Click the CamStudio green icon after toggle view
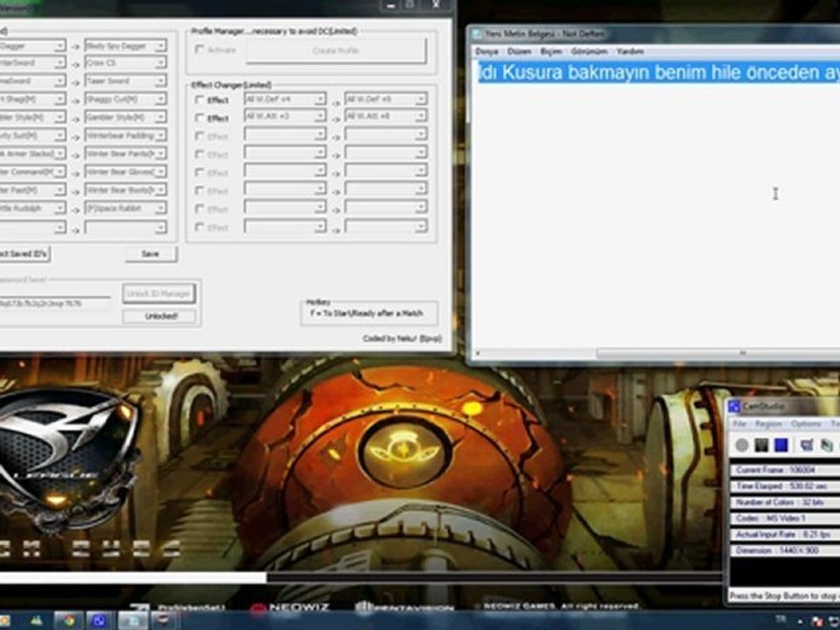 827,445
